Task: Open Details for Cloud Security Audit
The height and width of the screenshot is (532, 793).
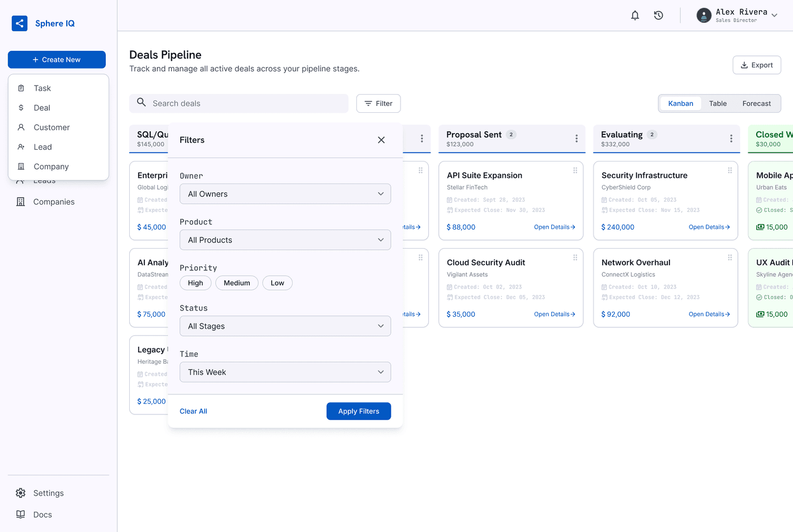Action: tap(555, 314)
